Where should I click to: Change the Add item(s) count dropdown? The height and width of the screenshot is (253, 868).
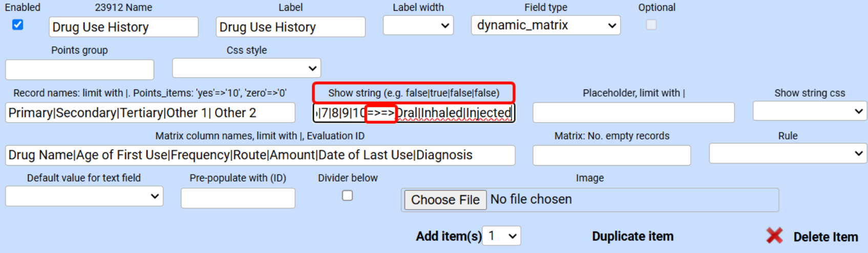point(501,236)
